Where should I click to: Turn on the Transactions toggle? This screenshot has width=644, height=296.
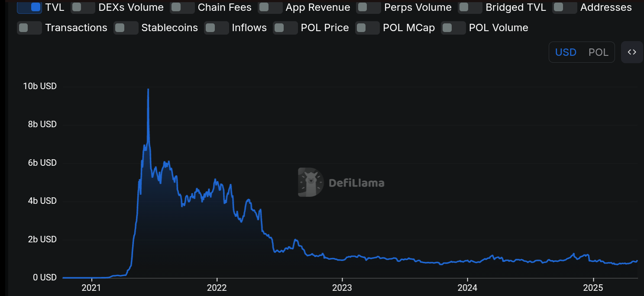pyautogui.click(x=29, y=28)
